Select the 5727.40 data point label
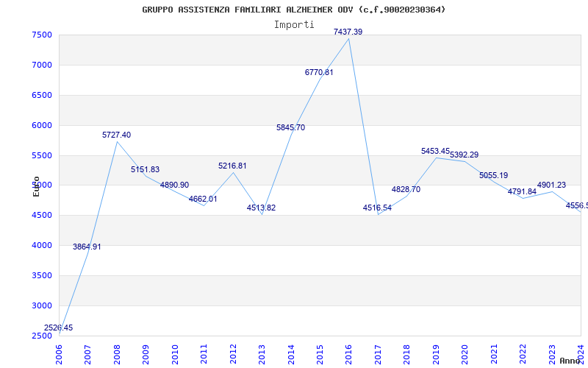588x368 pixels. tap(116, 135)
